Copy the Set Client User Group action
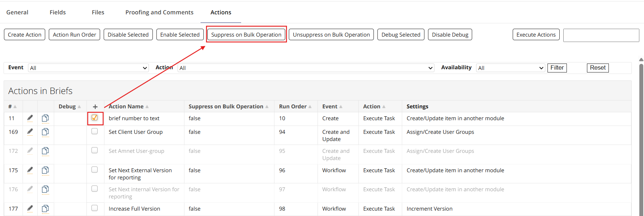 (45, 132)
